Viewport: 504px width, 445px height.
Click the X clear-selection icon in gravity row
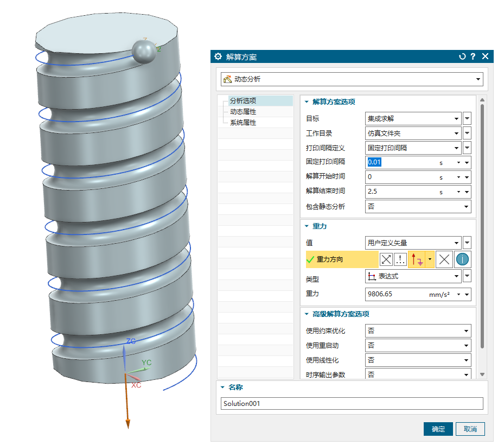pyautogui.click(x=444, y=259)
